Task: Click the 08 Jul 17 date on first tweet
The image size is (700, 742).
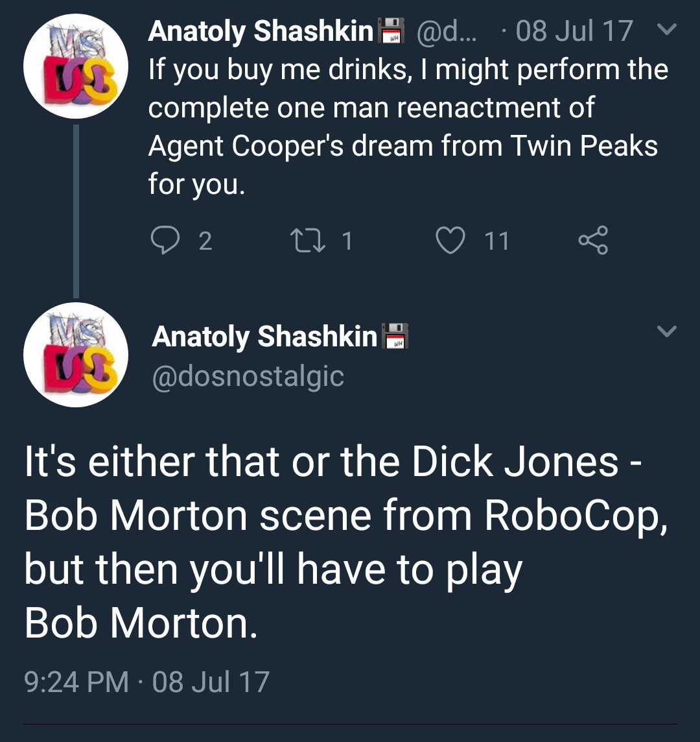Action: click(574, 31)
